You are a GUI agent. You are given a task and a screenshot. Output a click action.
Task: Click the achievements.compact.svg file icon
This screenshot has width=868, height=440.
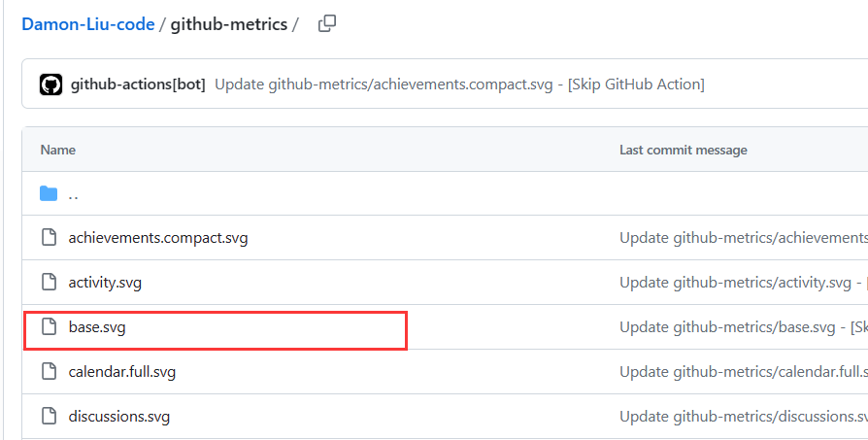pos(49,238)
